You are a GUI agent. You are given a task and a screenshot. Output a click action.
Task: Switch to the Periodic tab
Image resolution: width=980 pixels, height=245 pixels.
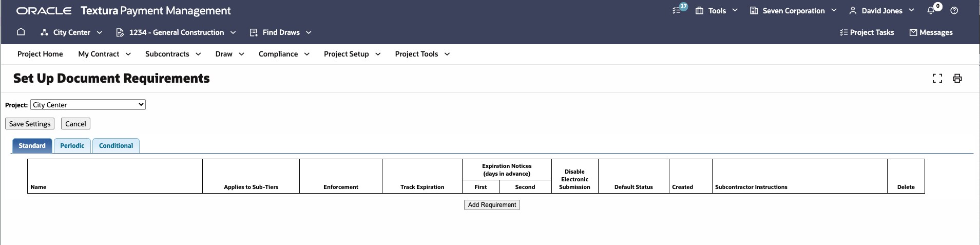coord(72,146)
